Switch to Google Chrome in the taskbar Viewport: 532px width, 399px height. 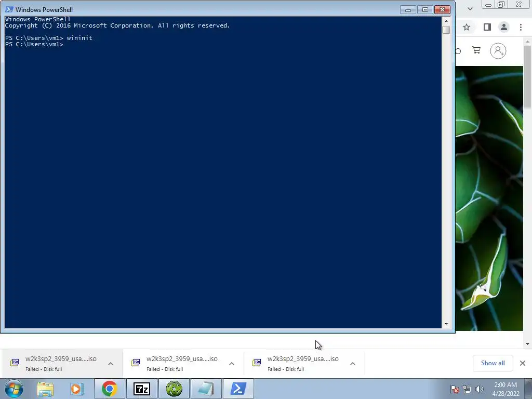(x=109, y=389)
